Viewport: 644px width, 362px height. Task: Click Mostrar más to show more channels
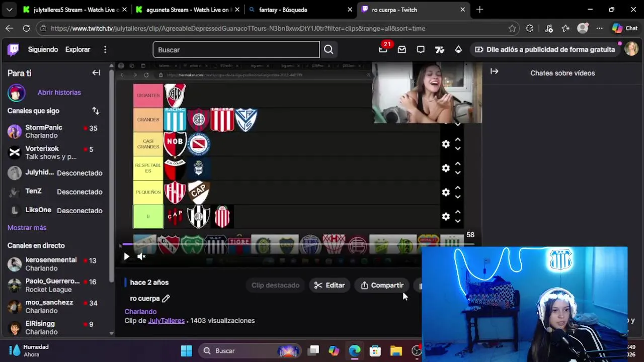27,228
